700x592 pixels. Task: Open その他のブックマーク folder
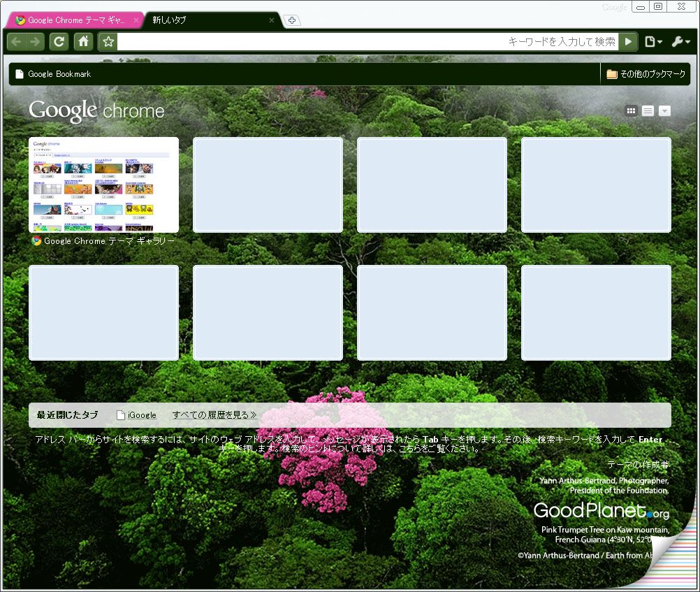coord(646,74)
